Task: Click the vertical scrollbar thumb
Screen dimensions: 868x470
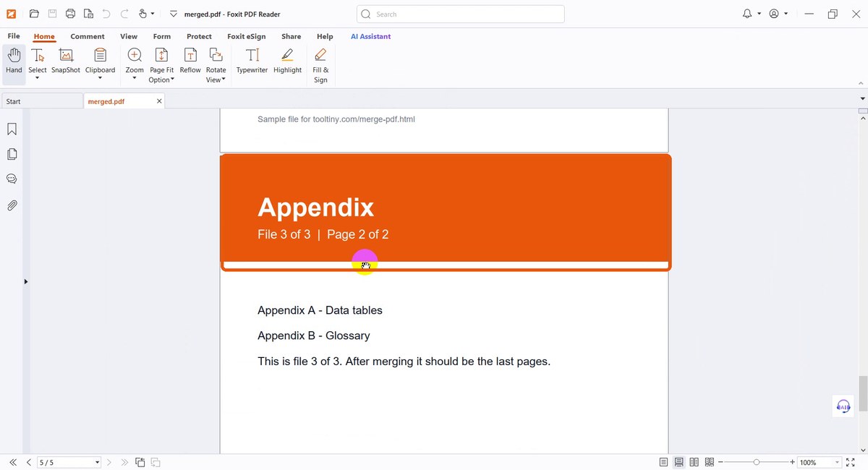Action: click(x=863, y=394)
